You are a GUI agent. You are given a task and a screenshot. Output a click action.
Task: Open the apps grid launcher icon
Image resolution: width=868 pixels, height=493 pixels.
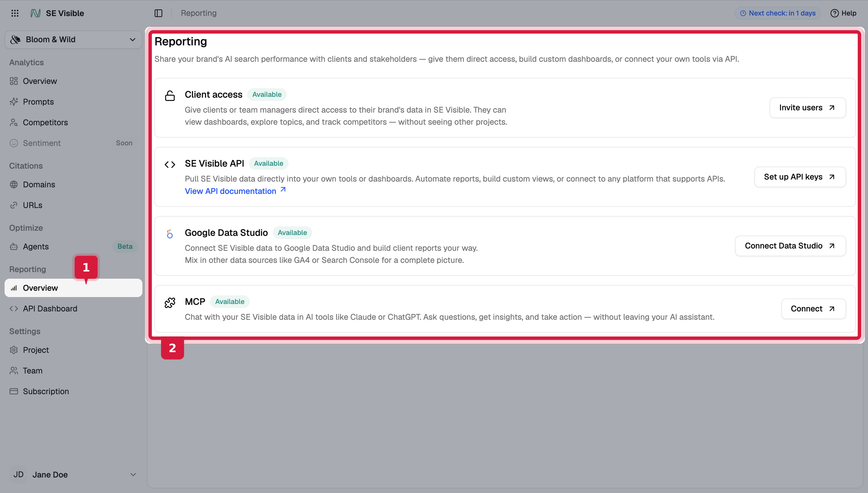pyautogui.click(x=15, y=13)
